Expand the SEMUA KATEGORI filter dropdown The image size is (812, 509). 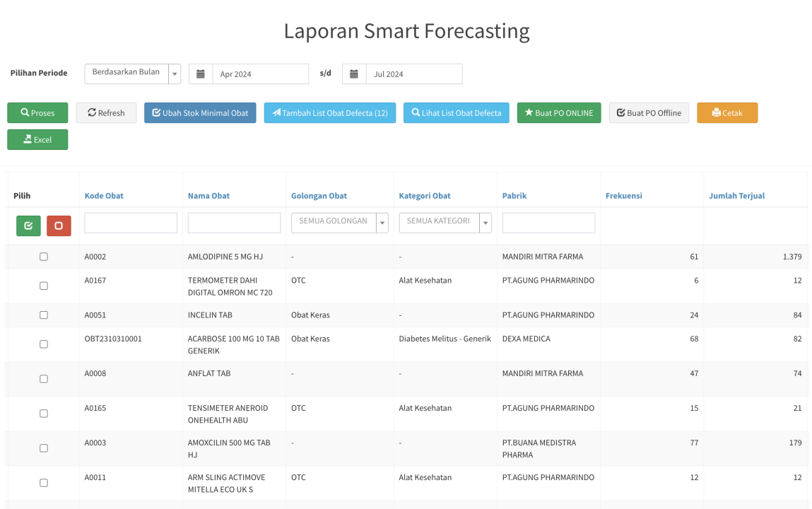(445, 223)
